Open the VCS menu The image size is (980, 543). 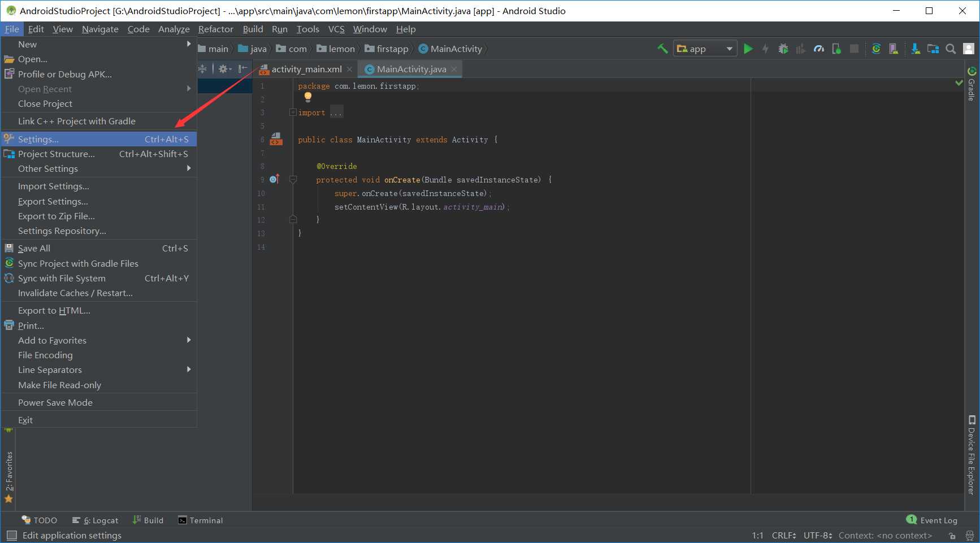point(336,29)
